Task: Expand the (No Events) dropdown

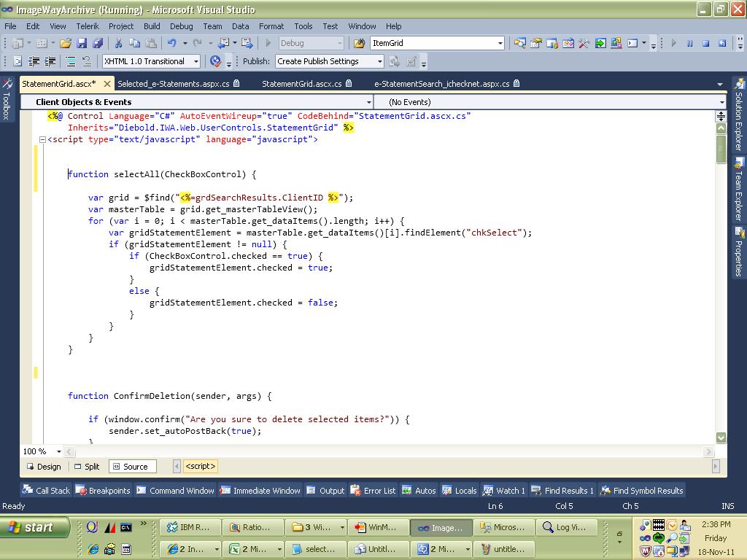Action: pos(722,102)
